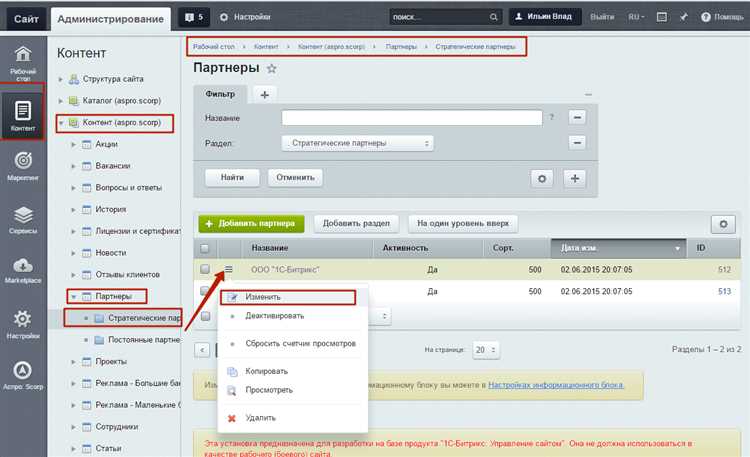Click Выйти logout link
Image resolution: width=750 pixels, height=457 pixels.
(x=602, y=17)
